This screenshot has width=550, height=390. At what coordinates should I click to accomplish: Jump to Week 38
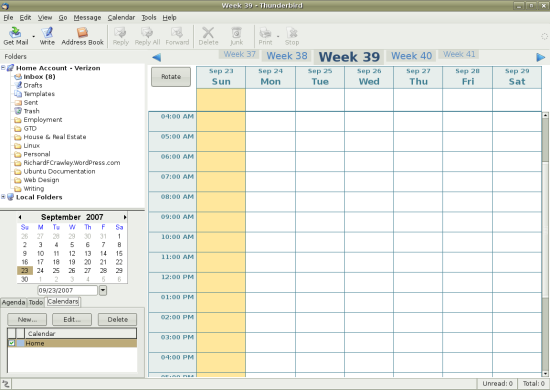(x=287, y=56)
